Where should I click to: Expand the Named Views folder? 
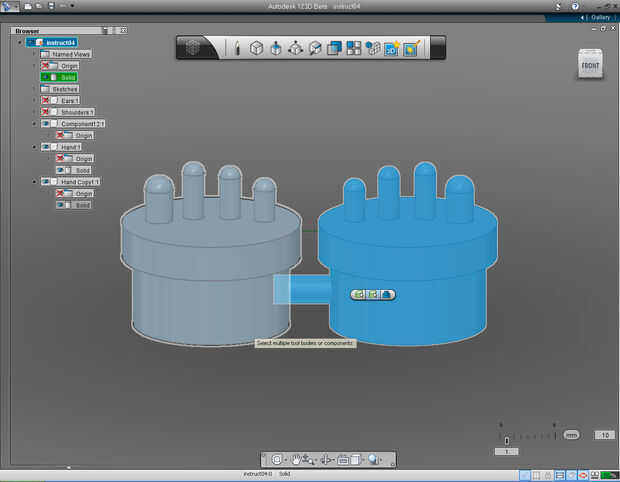[x=35, y=54]
